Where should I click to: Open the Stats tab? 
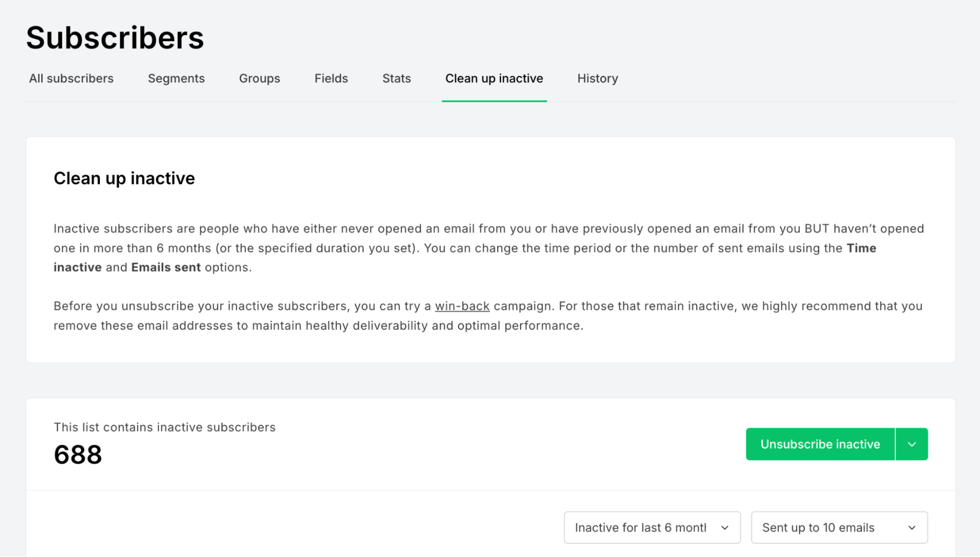[x=397, y=78]
